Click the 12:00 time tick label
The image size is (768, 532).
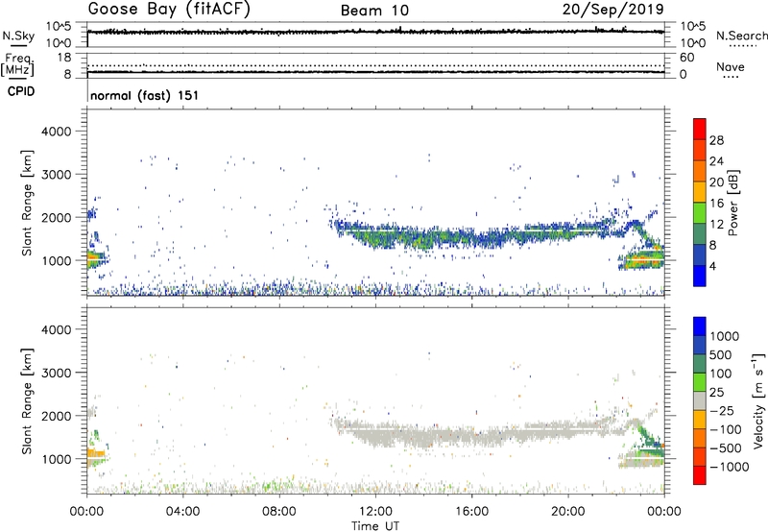[x=375, y=512]
